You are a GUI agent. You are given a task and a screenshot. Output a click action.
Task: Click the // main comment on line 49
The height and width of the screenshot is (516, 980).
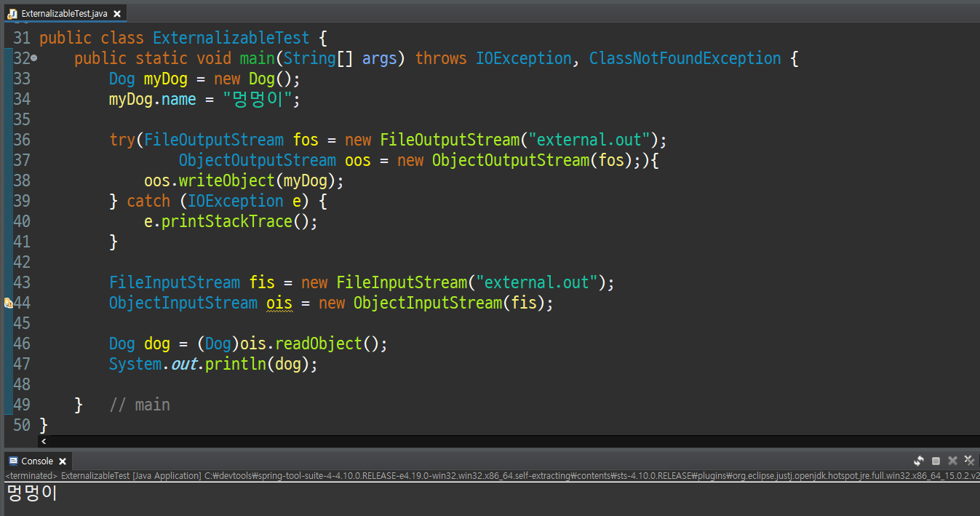(140, 405)
